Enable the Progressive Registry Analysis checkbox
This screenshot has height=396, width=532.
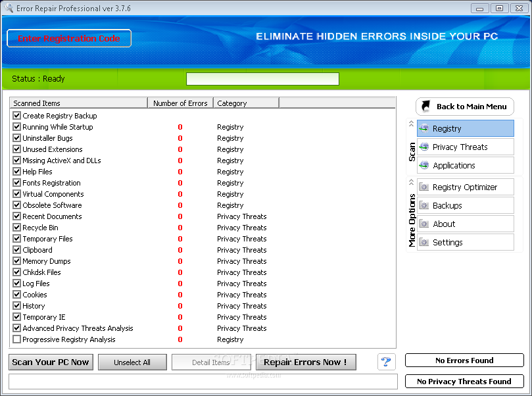click(x=16, y=339)
